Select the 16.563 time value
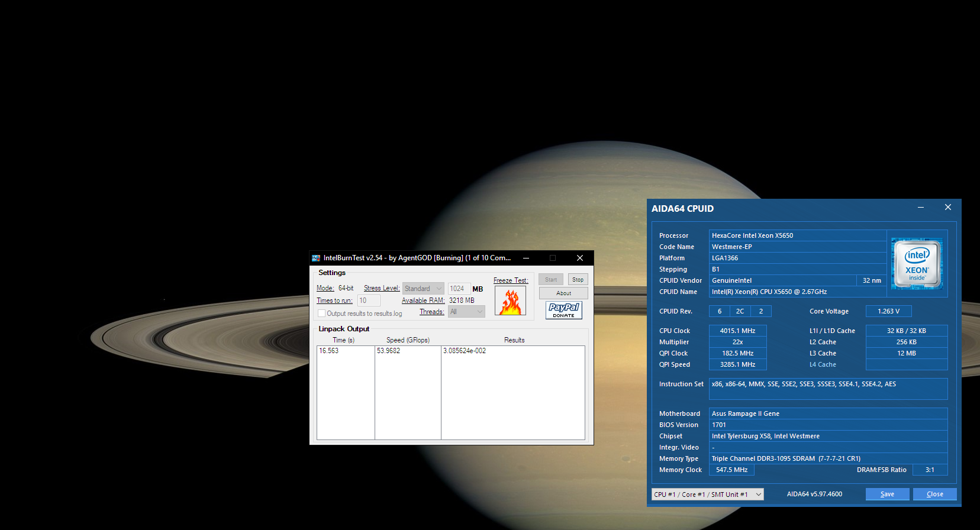Image resolution: width=980 pixels, height=530 pixels. point(329,351)
